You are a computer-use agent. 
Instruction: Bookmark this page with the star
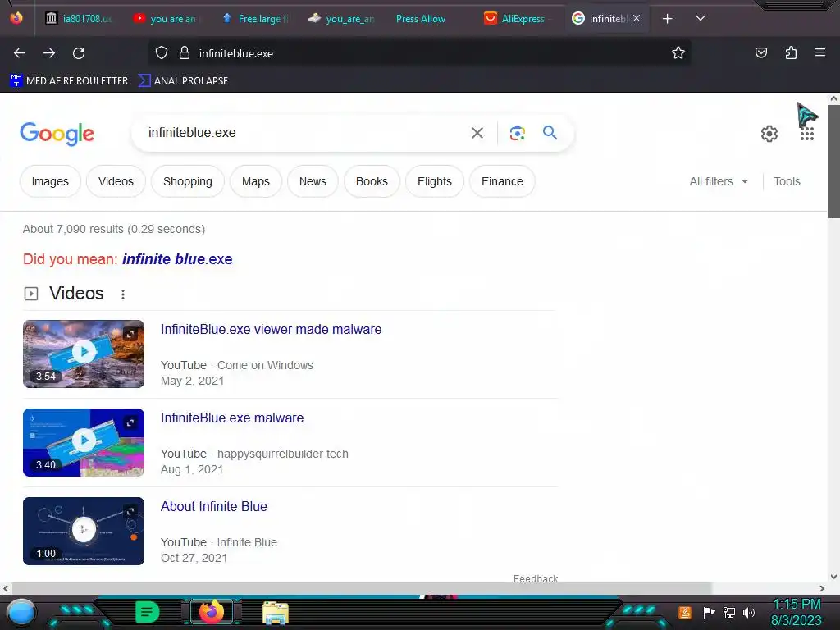tap(678, 53)
